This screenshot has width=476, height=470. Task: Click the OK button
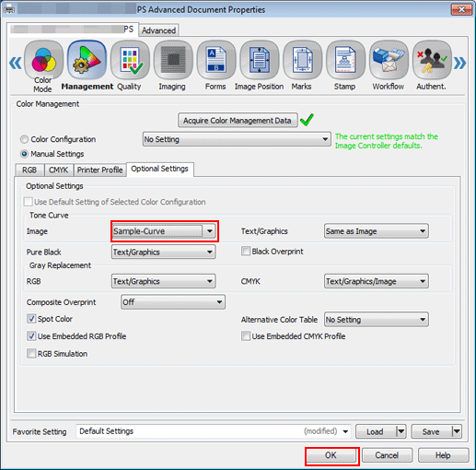point(331,455)
